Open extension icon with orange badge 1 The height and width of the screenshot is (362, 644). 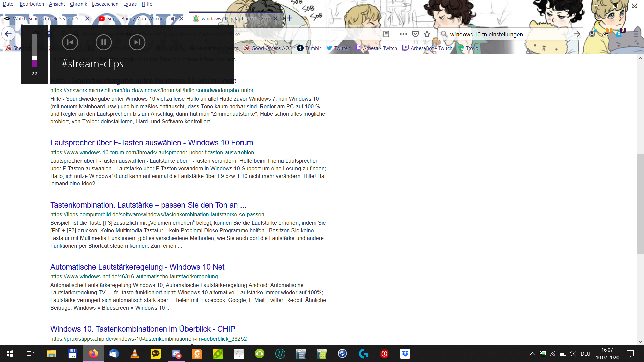(606, 33)
